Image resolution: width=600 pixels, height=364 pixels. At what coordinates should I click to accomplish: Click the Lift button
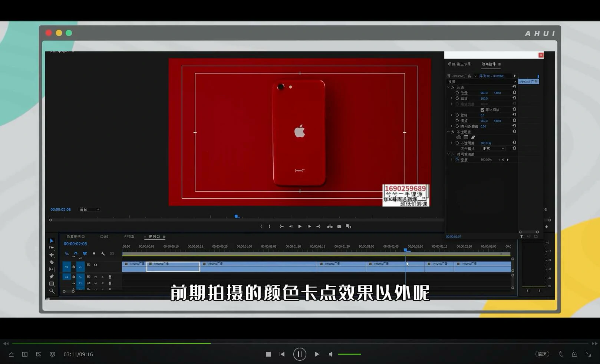(330, 226)
